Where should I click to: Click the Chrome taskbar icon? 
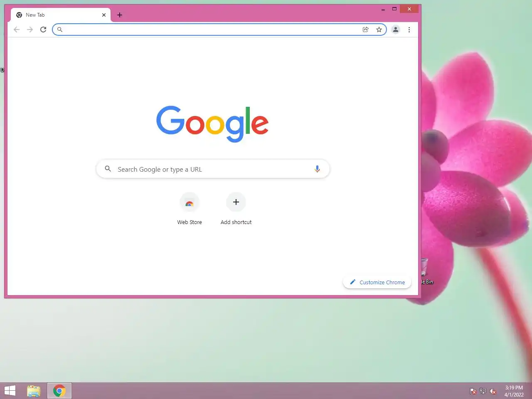tap(59, 391)
